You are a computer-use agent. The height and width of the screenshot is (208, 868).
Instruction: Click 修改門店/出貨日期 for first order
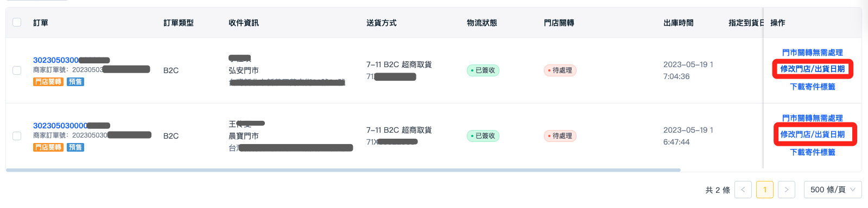[813, 69]
